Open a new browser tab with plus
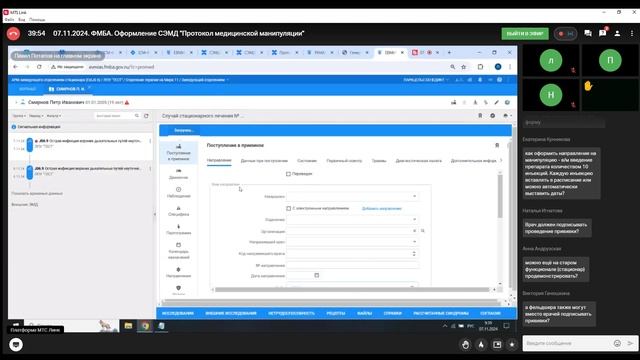 coord(449,52)
